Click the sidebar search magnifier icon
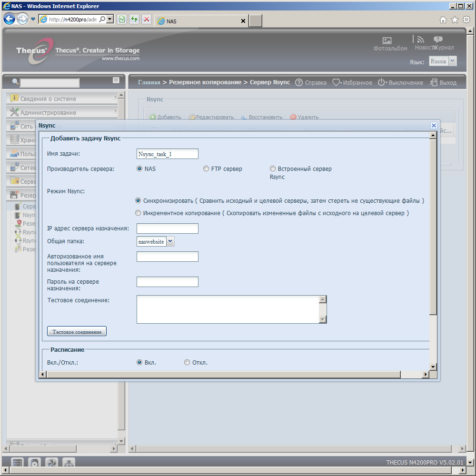The width and height of the screenshot is (476, 476). coord(15,81)
